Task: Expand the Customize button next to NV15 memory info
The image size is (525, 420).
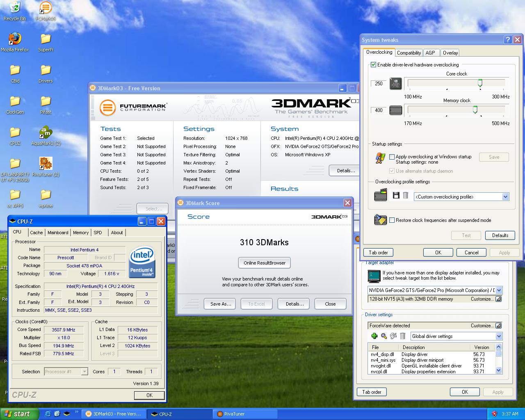Action: click(498, 299)
